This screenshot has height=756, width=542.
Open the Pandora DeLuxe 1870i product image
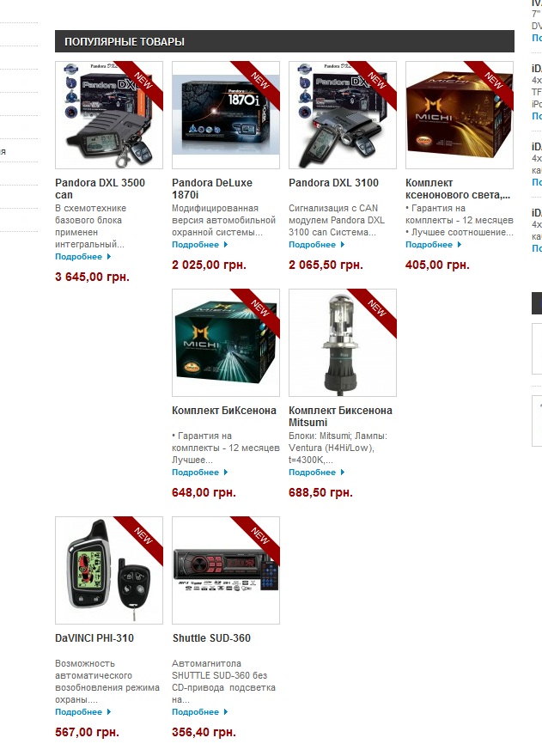pyautogui.click(x=226, y=115)
